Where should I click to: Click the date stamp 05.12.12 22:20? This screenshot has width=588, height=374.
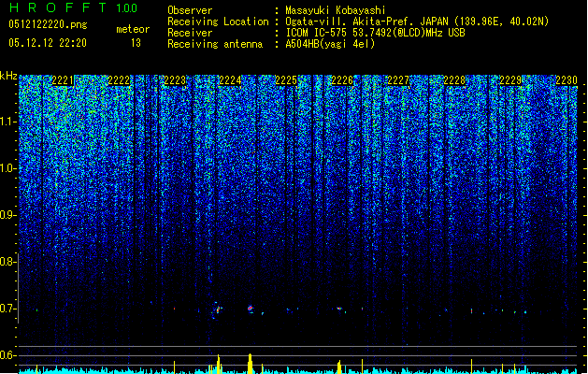click(x=48, y=43)
